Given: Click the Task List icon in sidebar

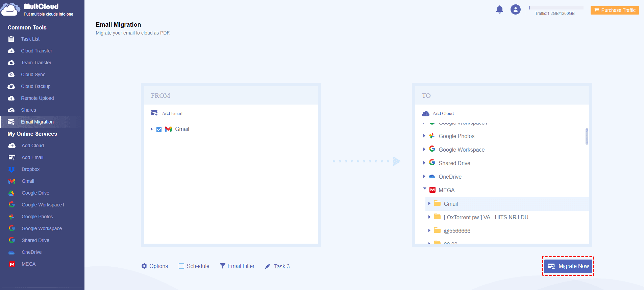Looking at the screenshot, I should coord(11,39).
